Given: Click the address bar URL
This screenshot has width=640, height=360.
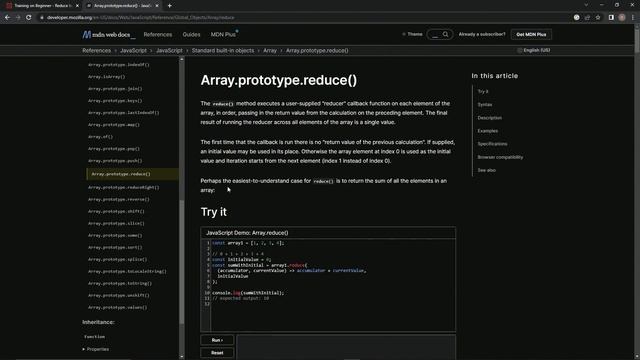Looking at the screenshot, I should (x=141, y=18).
